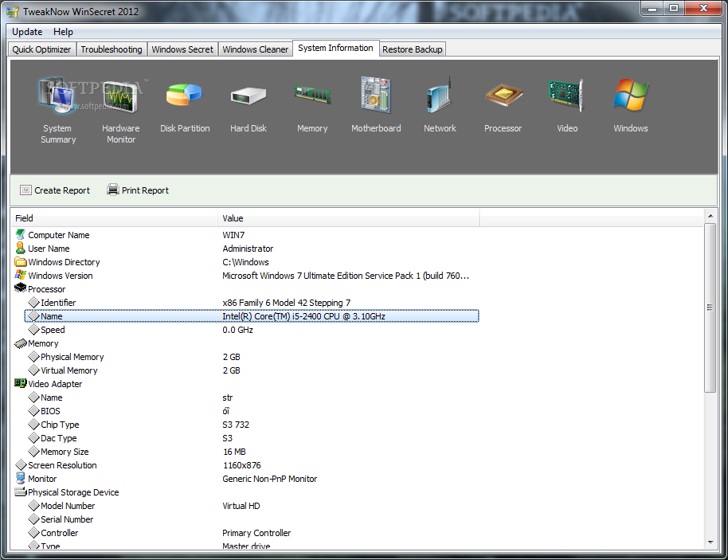Switch to the Troubleshooting tab
Viewport: 728px width, 560px height.
tap(112, 49)
